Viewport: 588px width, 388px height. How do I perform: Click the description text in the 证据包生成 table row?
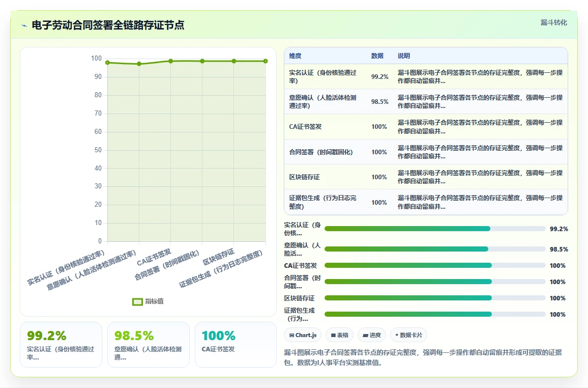click(x=480, y=202)
